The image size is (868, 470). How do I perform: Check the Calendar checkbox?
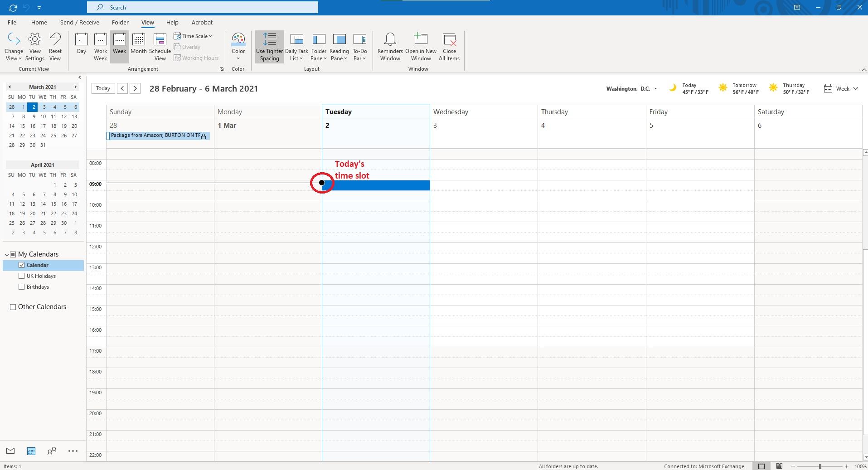point(21,265)
